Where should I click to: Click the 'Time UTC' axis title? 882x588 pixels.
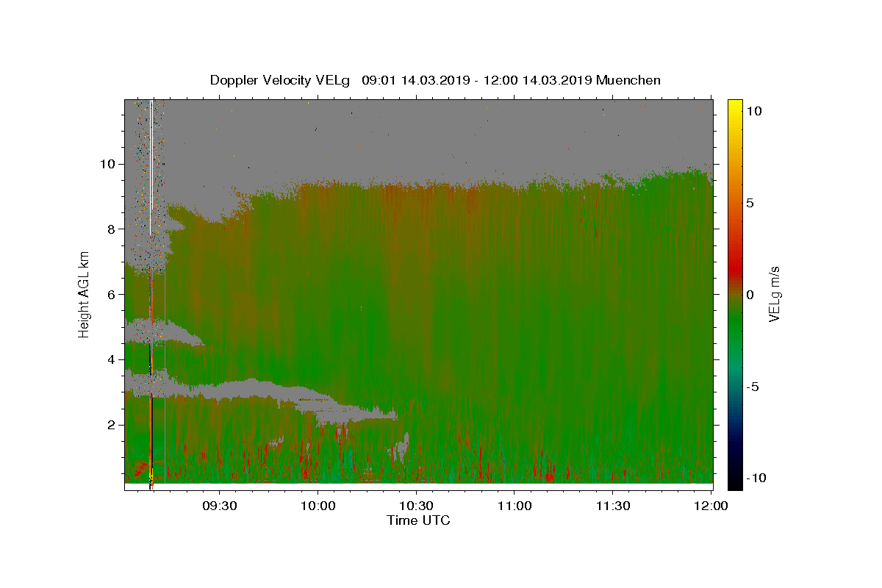[418, 520]
